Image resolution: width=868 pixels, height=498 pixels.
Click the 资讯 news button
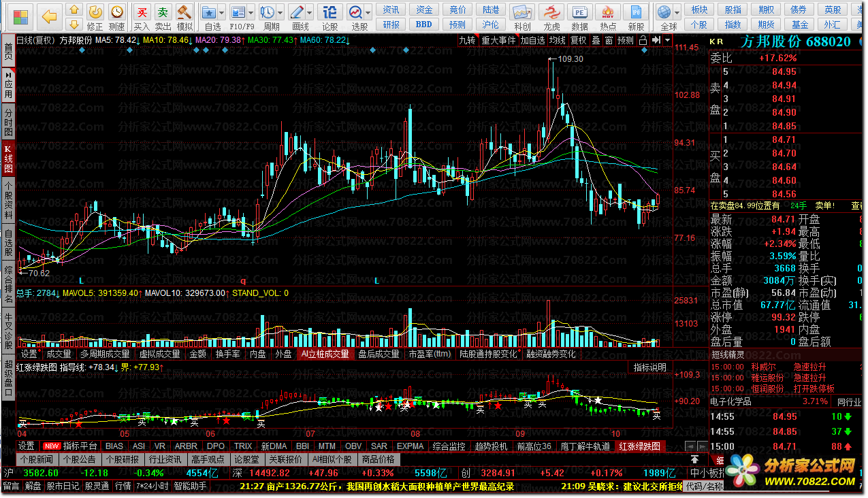point(391,10)
